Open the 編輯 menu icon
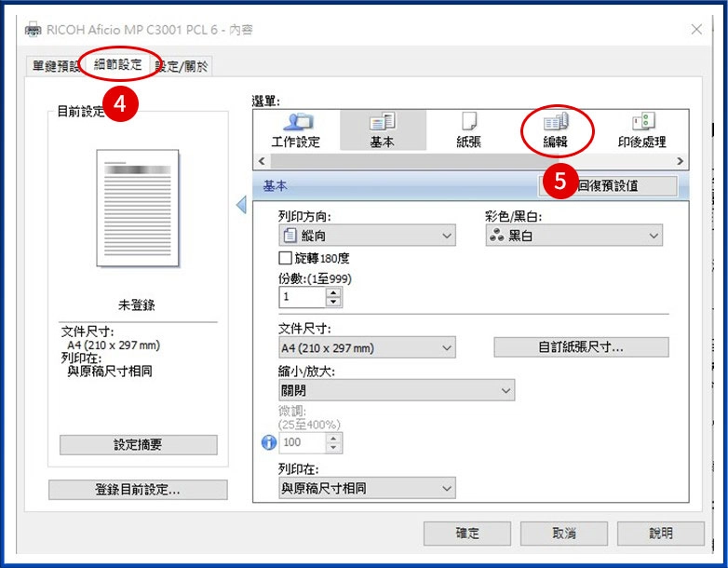 pos(556,130)
